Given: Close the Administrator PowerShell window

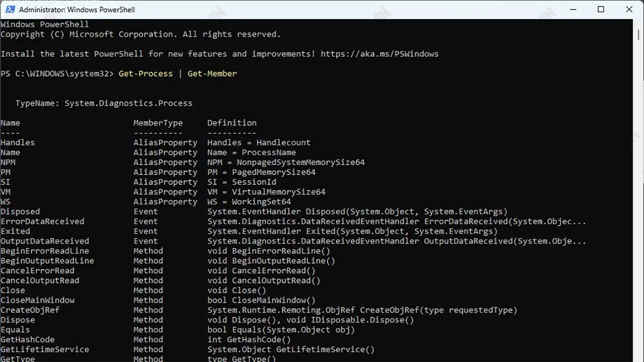Looking at the screenshot, I should coord(629,9).
